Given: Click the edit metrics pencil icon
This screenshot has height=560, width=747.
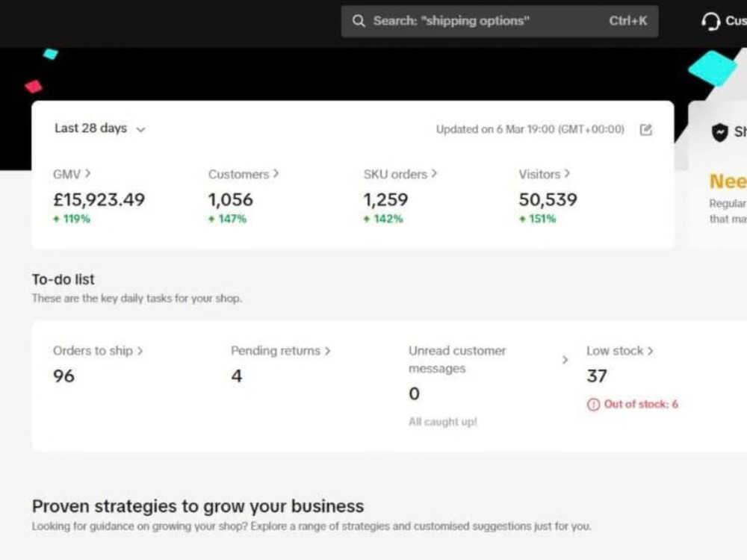Looking at the screenshot, I should pos(645,129).
